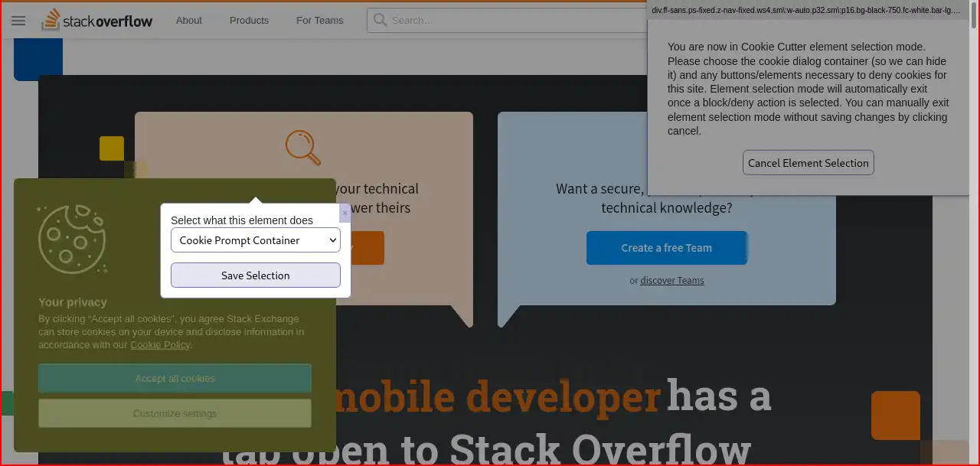Click the Save Selection button
980x466 pixels.
[x=256, y=275]
